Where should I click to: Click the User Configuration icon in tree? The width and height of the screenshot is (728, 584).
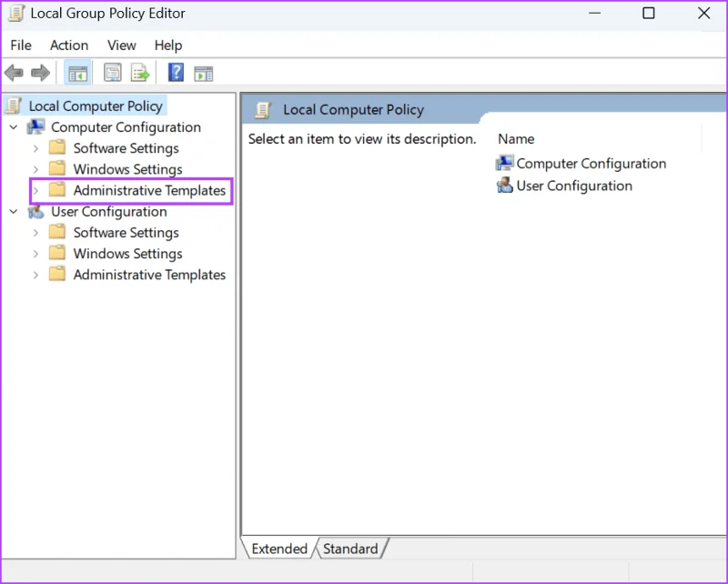35,212
